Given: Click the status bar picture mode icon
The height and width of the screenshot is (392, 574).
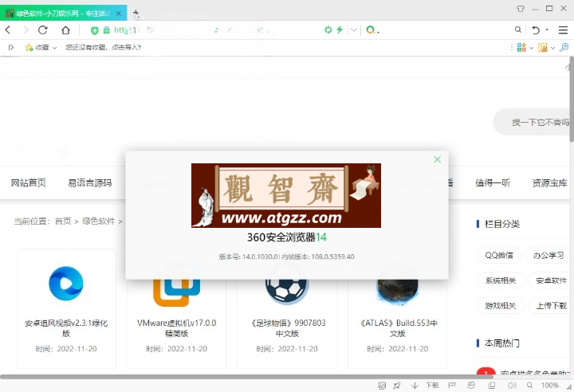Looking at the screenshot, I should point(382,386).
